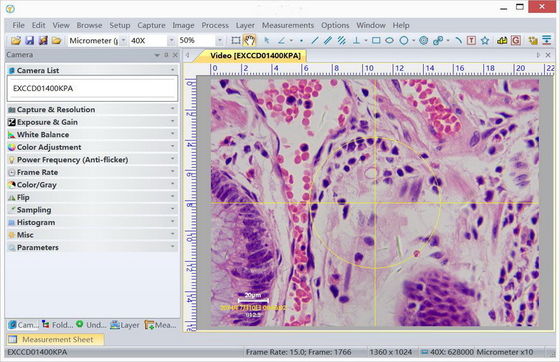
Task: Collapse the Camera List section
Action: tap(92, 70)
